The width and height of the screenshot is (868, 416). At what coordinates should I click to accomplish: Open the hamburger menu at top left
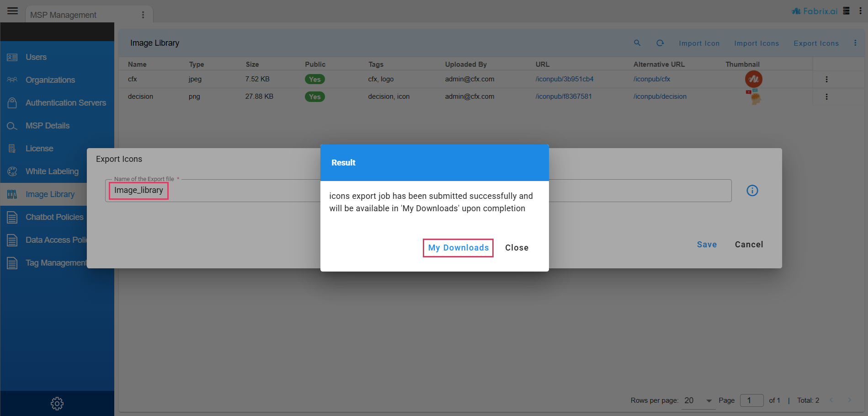pos(12,11)
